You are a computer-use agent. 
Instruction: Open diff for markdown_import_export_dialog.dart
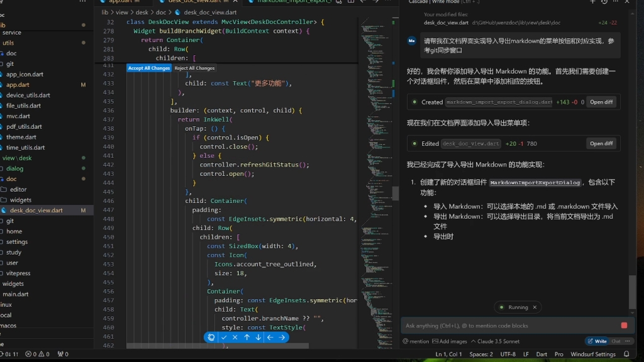601,102
